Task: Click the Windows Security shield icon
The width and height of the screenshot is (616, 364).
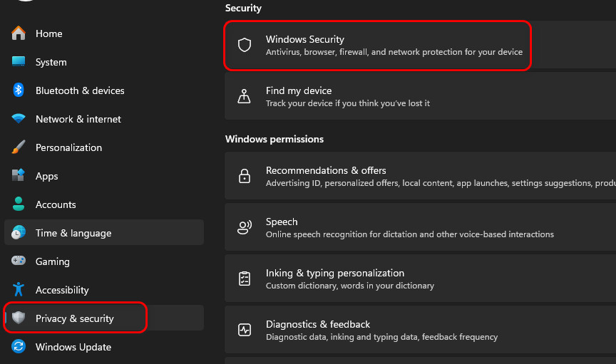Action: pyautogui.click(x=245, y=46)
